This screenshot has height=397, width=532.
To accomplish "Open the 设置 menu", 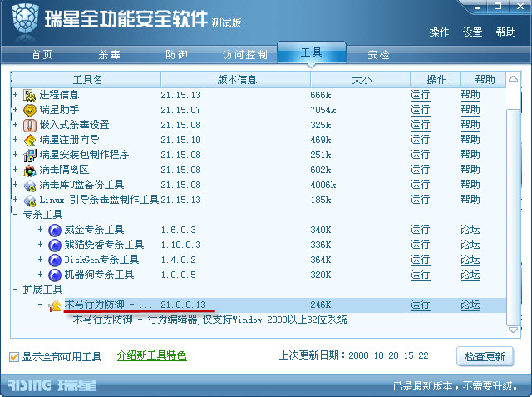I will (472, 32).
